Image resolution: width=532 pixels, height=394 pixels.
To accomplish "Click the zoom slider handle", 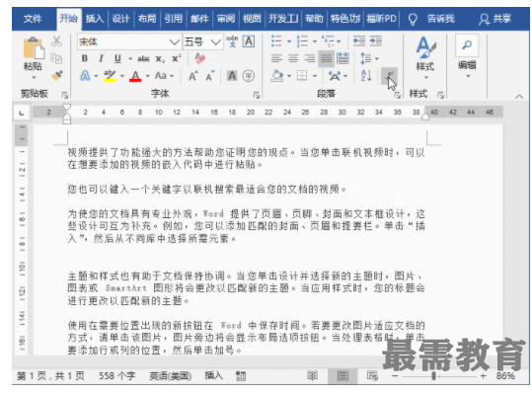I will point(433,376).
